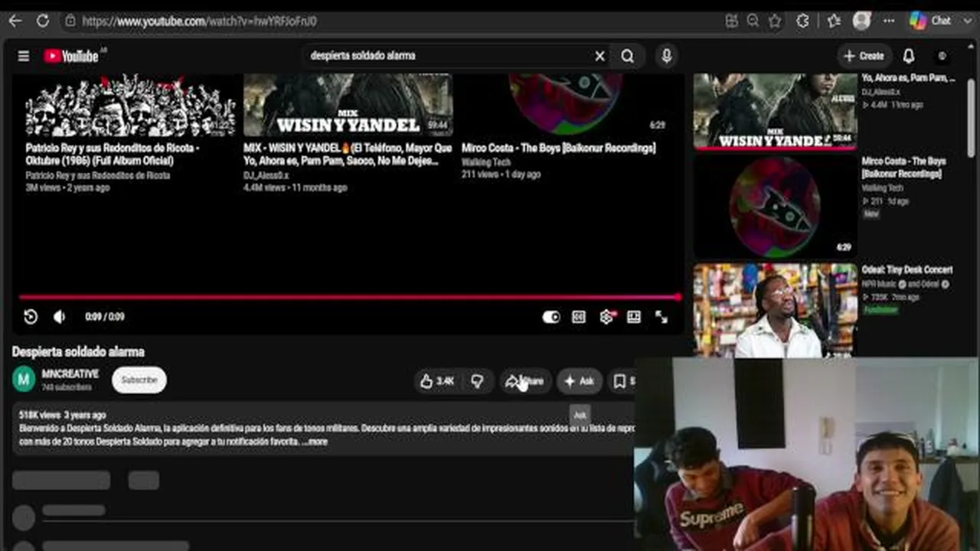Enter fullscreen mode
Screen dimensions: 980x551
click(661, 317)
